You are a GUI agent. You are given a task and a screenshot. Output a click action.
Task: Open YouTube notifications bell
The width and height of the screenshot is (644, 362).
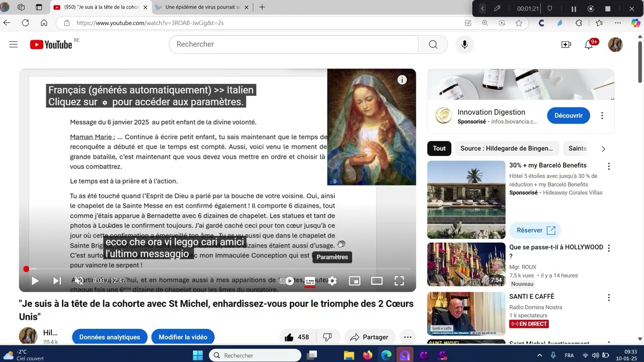point(589,44)
